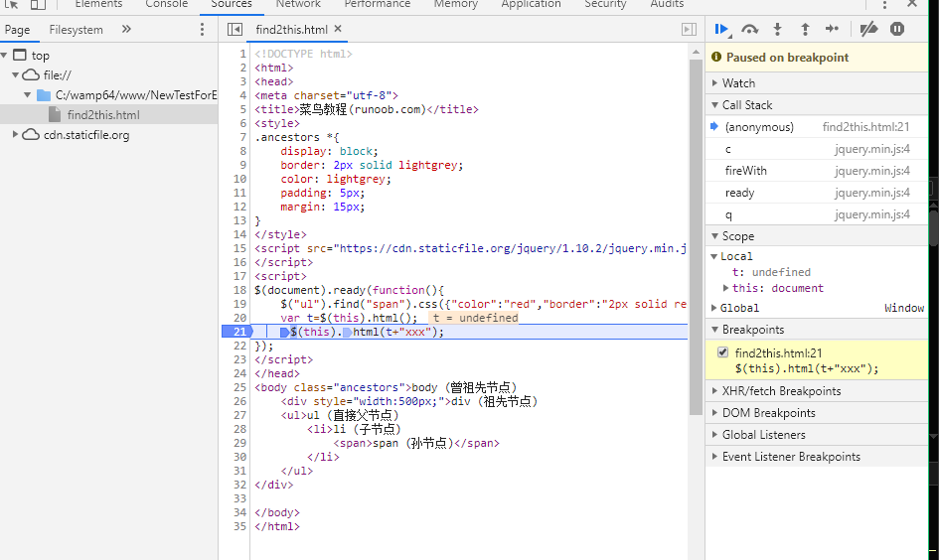Image resolution: width=939 pixels, height=560 pixels.
Task: Switch to the Console panel
Action: coord(167,4)
